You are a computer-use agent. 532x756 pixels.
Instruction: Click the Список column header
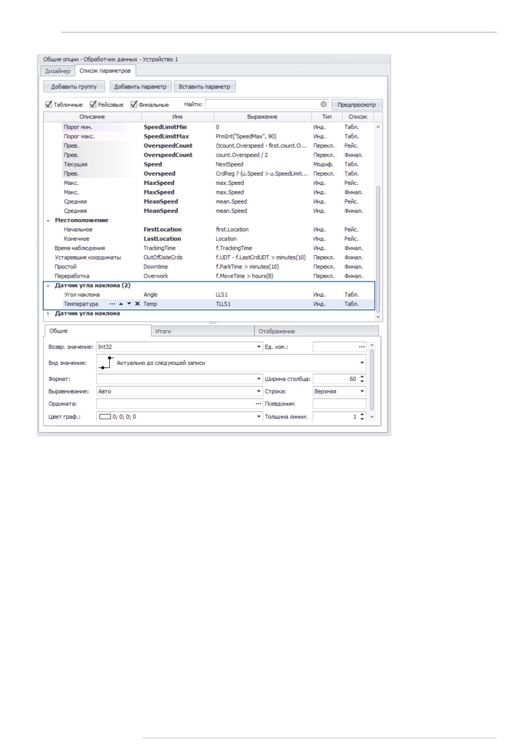pos(358,116)
